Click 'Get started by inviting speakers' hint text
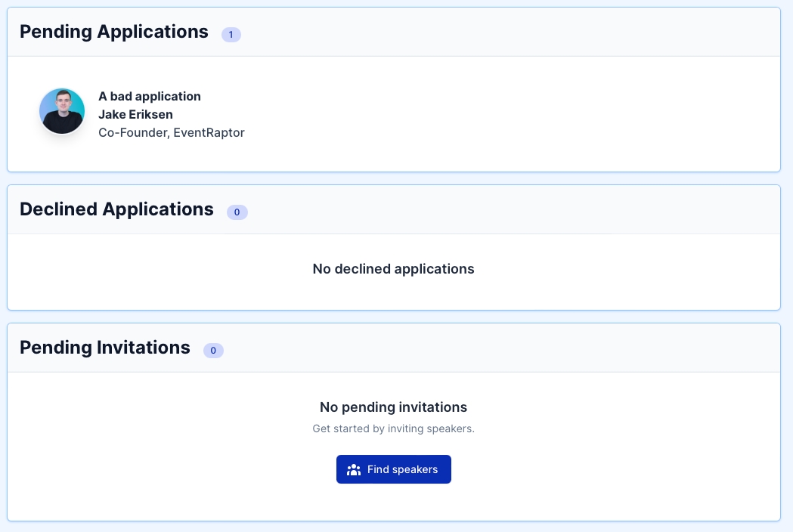Screen dimensions: 793x532 pyautogui.click(x=393, y=428)
